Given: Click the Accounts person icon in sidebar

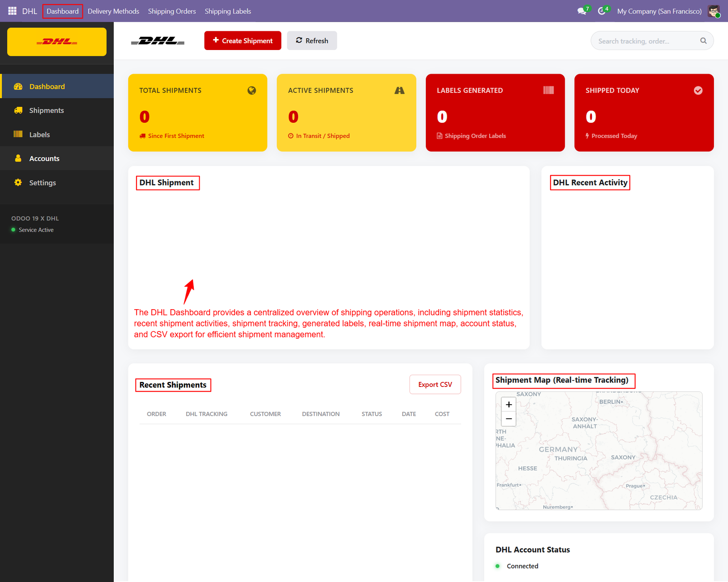Looking at the screenshot, I should pos(18,158).
